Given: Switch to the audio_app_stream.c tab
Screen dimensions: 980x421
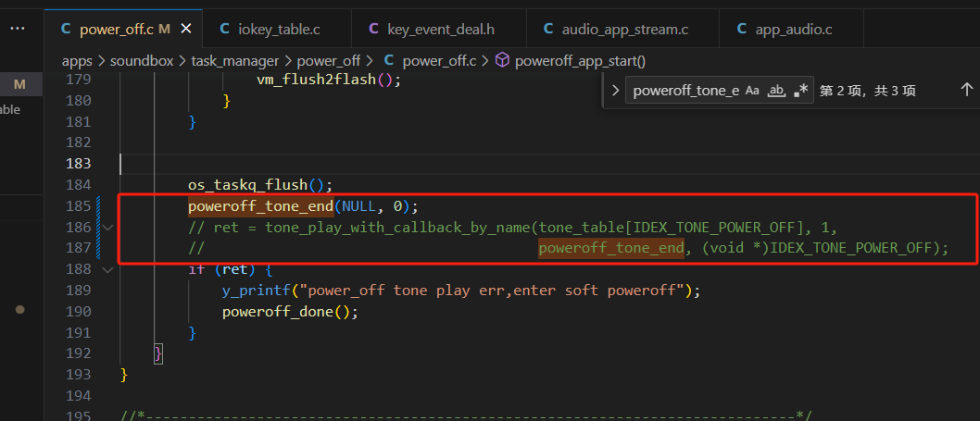Looking at the screenshot, I should (x=622, y=29).
